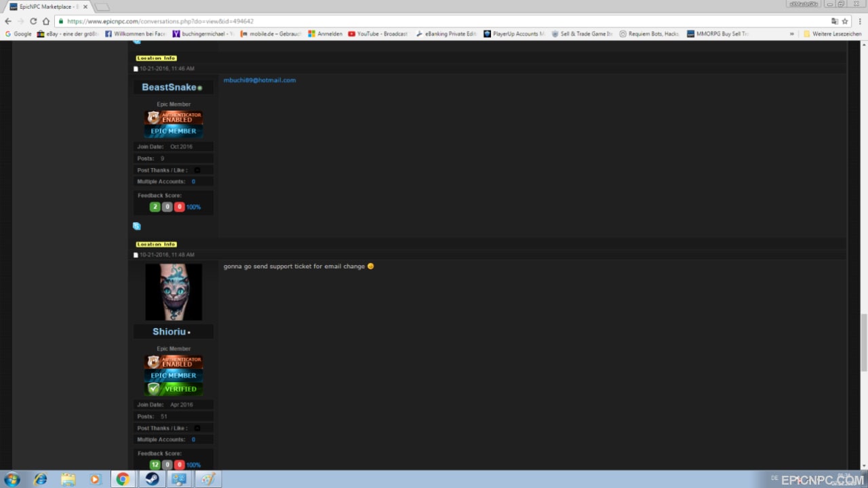Launch Chrome from the taskbar
868x488 pixels.
[123, 479]
